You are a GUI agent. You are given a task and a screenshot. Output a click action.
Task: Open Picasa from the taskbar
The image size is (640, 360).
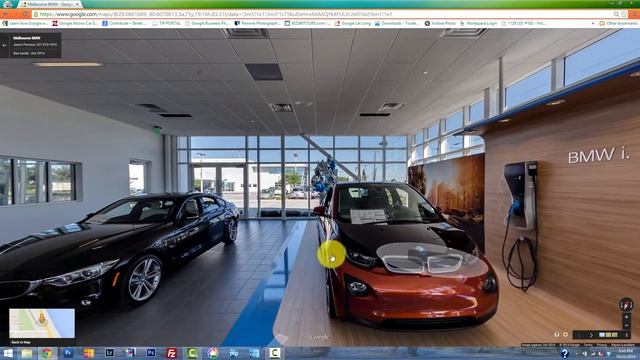pyautogui.click(x=212, y=353)
